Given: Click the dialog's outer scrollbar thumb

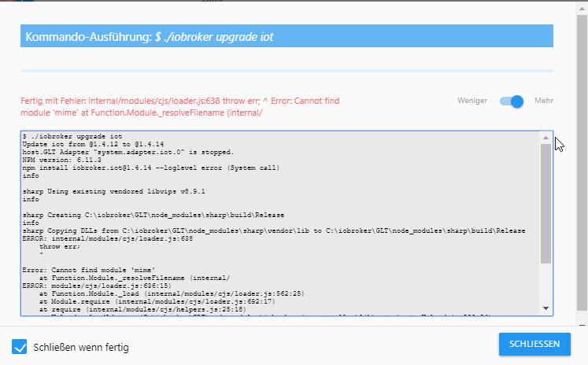Looking at the screenshot, I should click(x=582, y=163).
